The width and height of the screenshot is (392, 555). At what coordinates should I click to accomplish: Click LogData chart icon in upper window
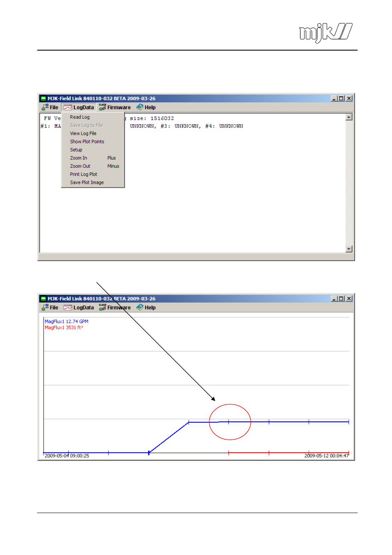tap(68, 108)
